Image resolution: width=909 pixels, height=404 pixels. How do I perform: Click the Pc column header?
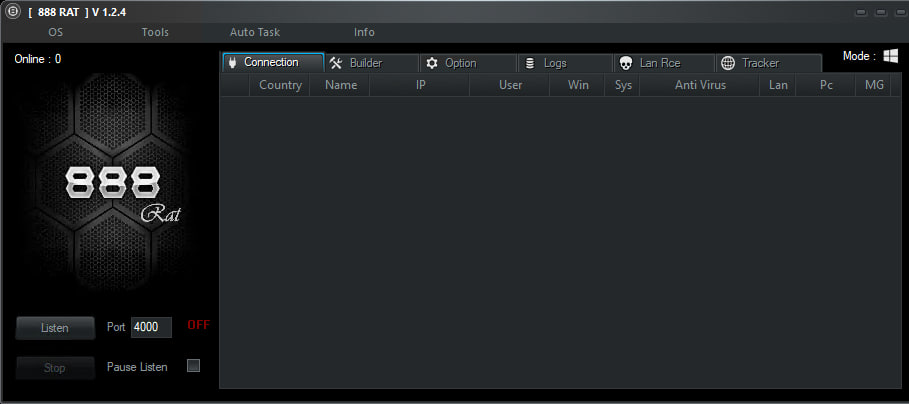click(826, 85)
